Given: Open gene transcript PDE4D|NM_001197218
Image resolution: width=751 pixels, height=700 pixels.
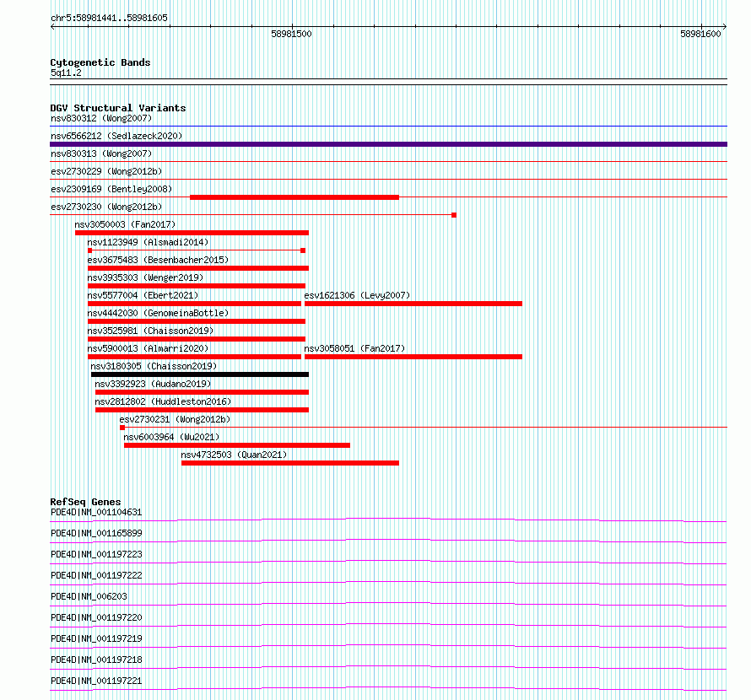Looking at the screenshot, I should coord(96,660).
